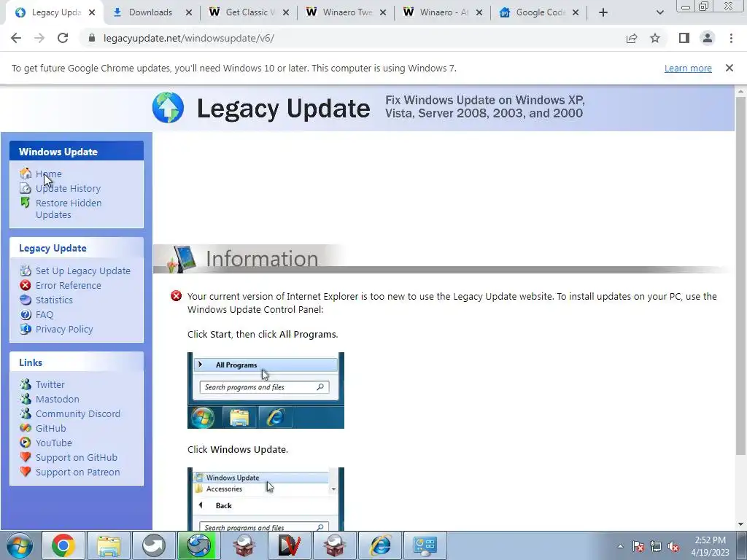Click the Error Reference red X icon
The height and width of the screenshot is (560, 747).
click(26, 285)
